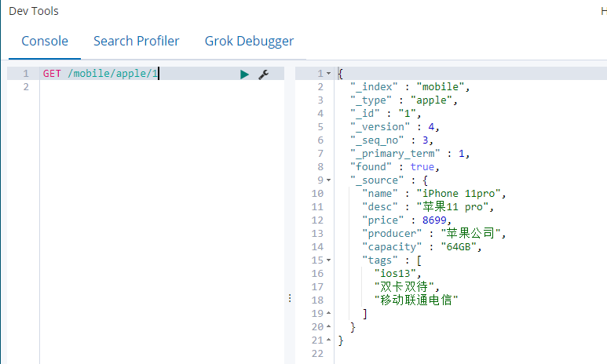Click the "_primary_term" : 1 line
607x364 pixels.
[x=410, y=154]
